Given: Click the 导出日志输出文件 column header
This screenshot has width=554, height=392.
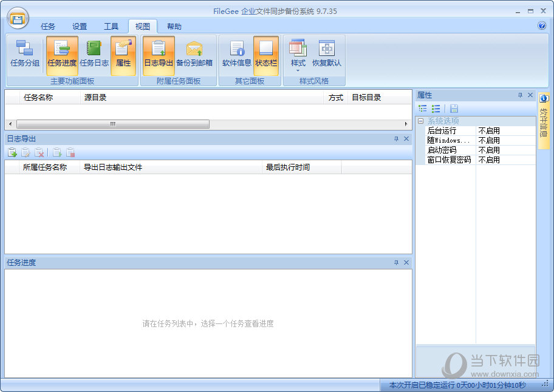Looking at the screenshot, I should coord(171,167).
